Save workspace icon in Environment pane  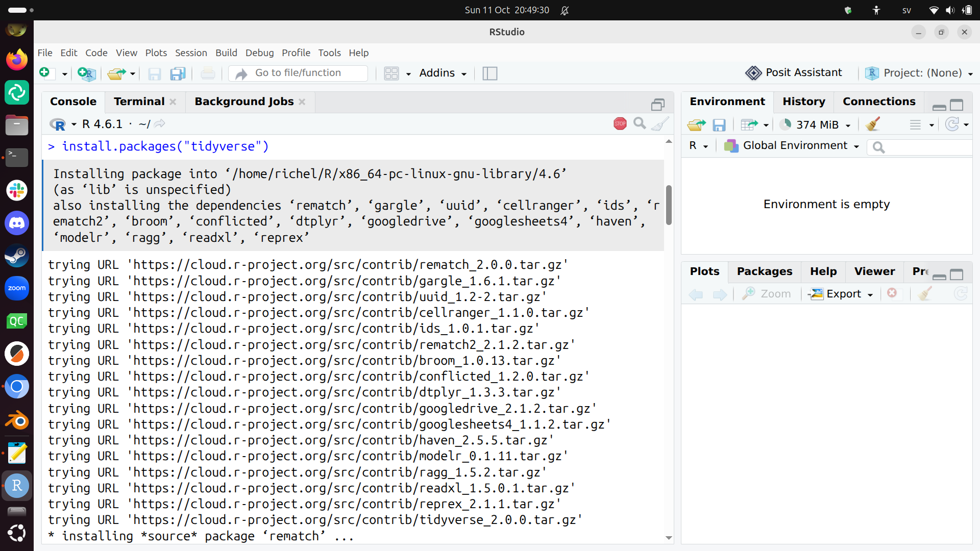719,124
